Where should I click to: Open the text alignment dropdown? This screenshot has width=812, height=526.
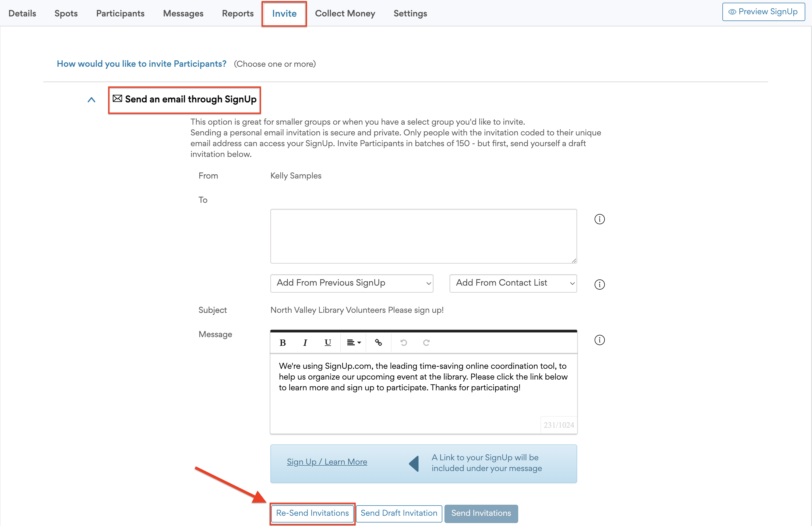click(x=354, y=342)
